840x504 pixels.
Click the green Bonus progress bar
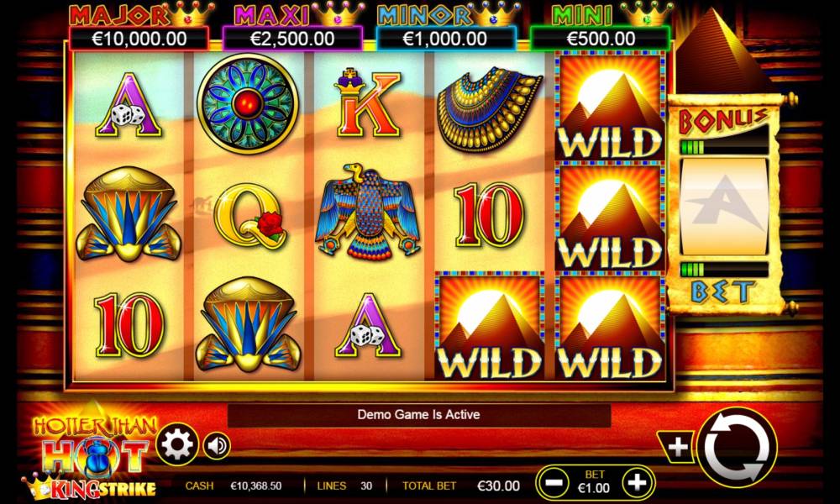point(723,147)
